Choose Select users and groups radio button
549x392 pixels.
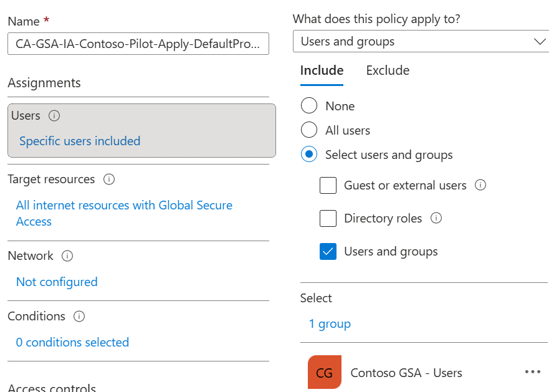tap(309, 154)
